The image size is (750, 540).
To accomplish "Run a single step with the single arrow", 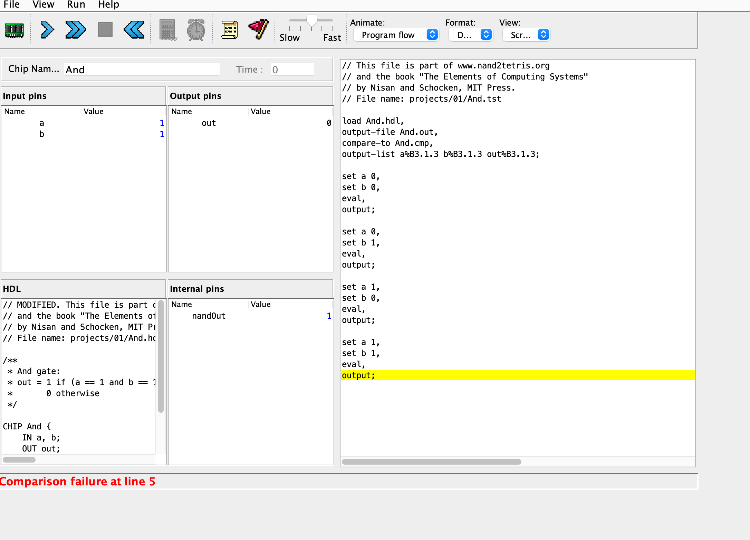I will pyautogui.click(x=46, y=30).
